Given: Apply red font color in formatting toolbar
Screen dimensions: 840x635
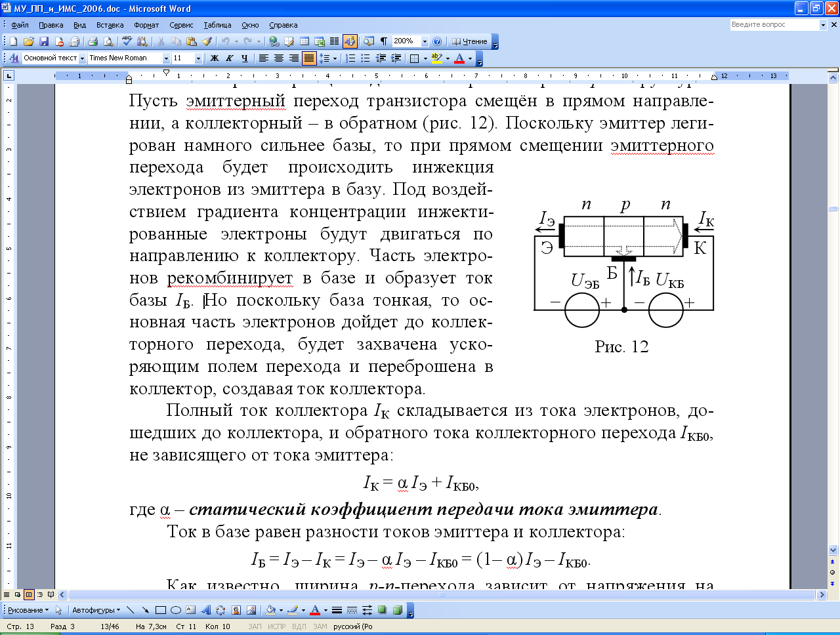Looking at the screenshot, I should point(459,58).
